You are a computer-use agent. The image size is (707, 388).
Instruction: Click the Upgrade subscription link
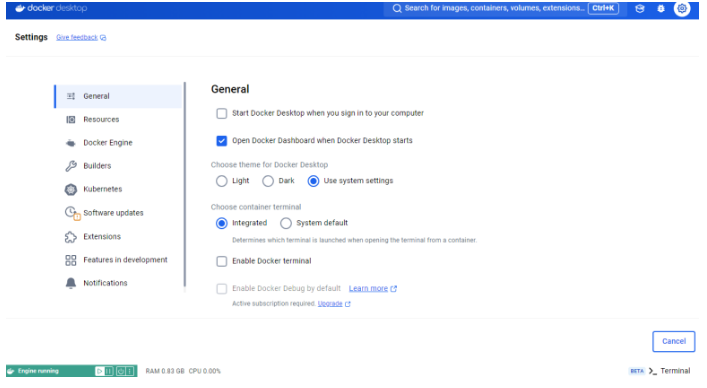coord(330,304)
